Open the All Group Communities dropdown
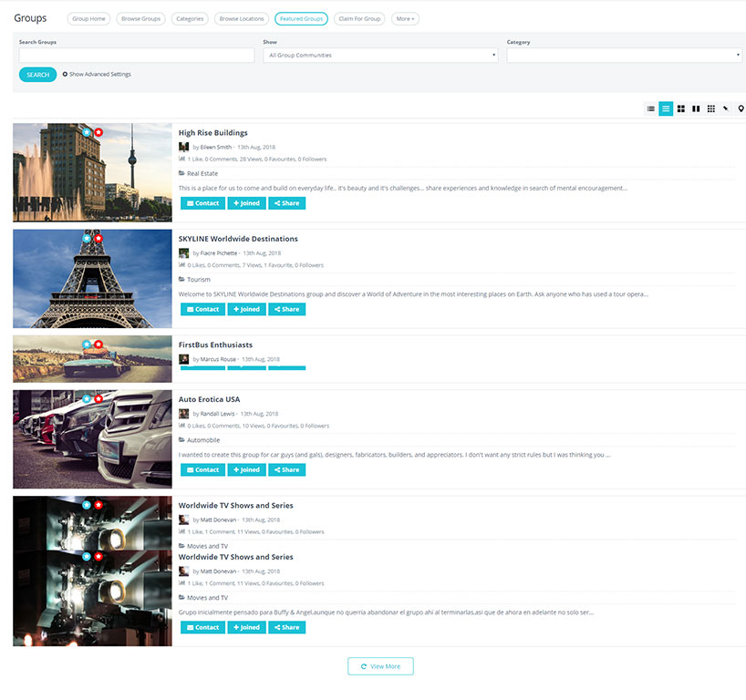Image resolution: width=746 pixels, height=700 pixels. click(380, 56)
